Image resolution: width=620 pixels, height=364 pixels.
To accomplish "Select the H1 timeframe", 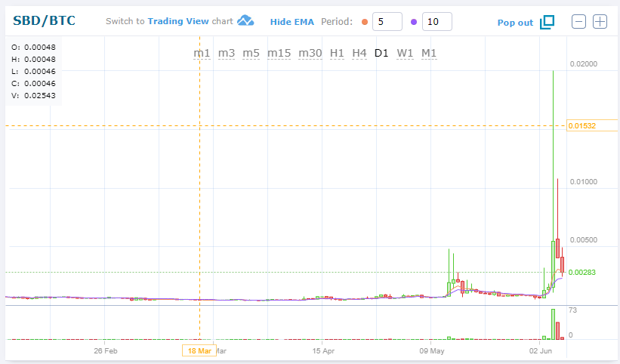I will click(x=337, y=53).
